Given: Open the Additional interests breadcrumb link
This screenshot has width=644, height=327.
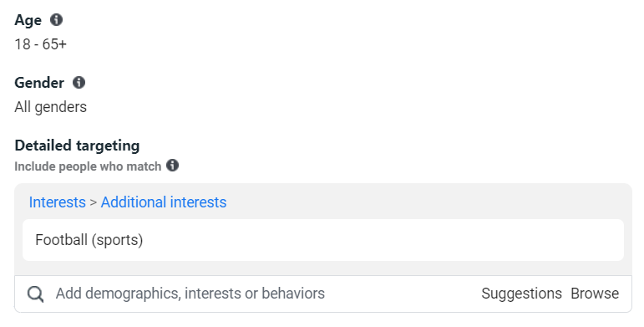Looking at the screenshot, I should pyautogui.click(x=164, y=202).
